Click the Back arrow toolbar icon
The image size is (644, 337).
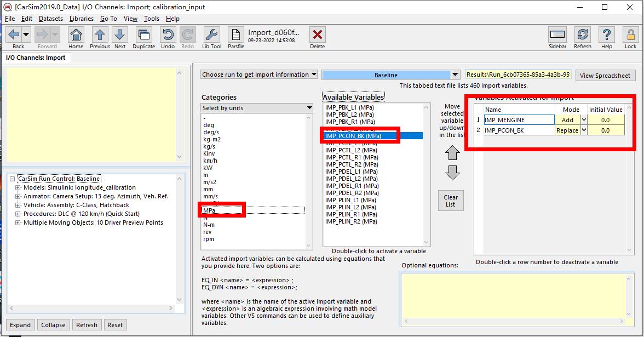[x=14, y=35]
